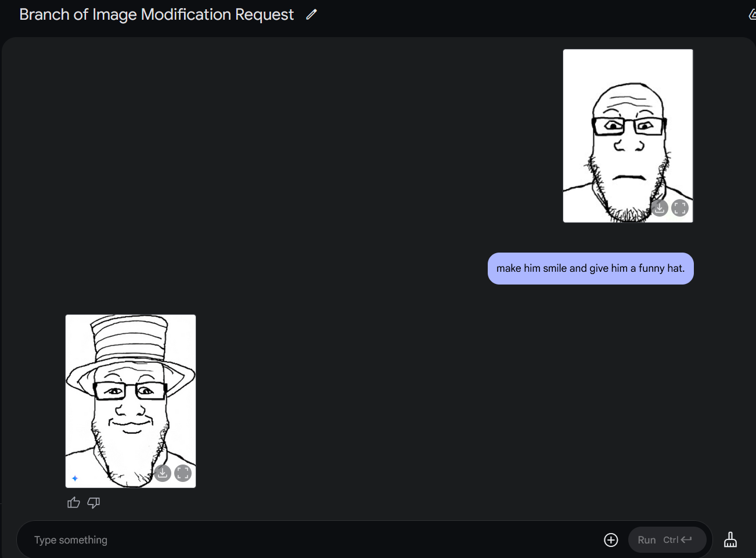Expand the uploaded image to fullscreen
Viewport: 756px width, 558px height.
coord(680,208)
